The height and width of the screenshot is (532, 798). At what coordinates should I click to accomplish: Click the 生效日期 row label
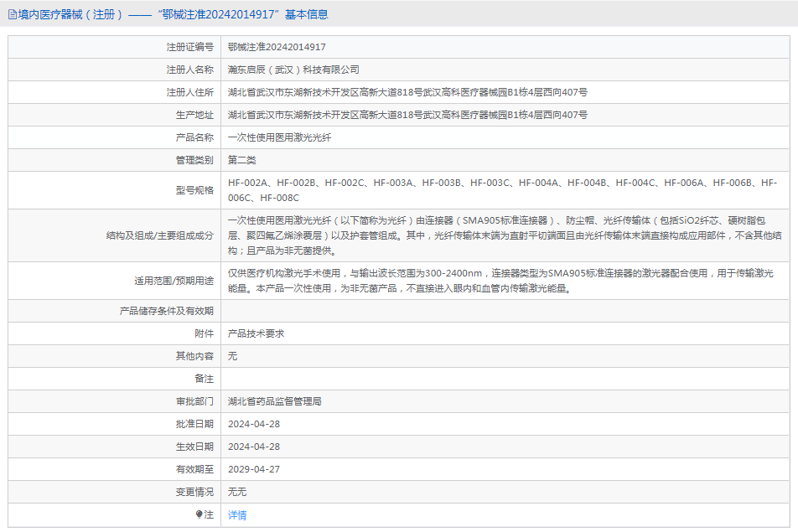(194, 447)
